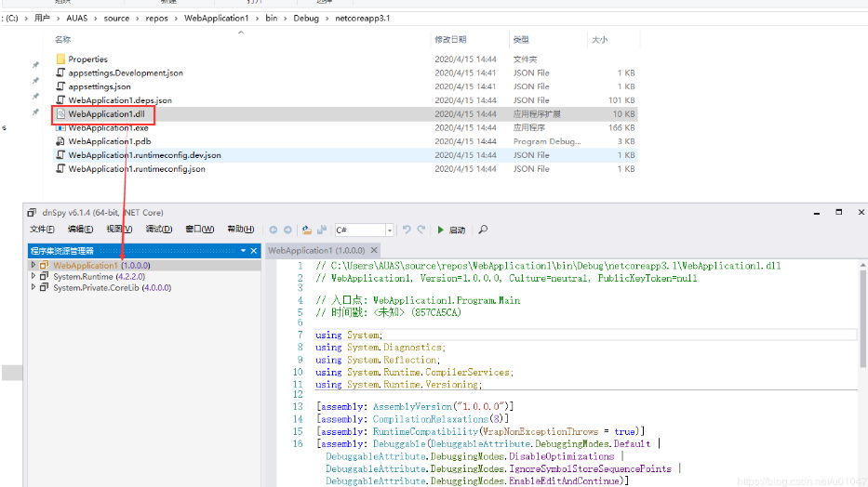Click the save all icon in dnSpy toolbar
The height and width of the screenshot is (487, 868).
322,230
